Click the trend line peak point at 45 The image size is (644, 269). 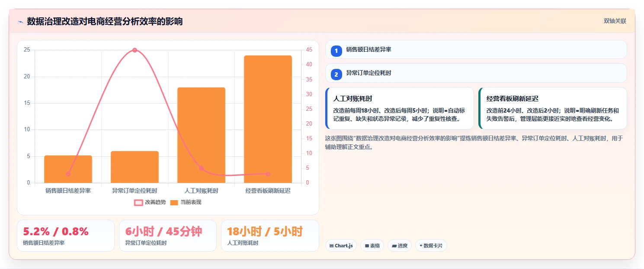(135, 50)
